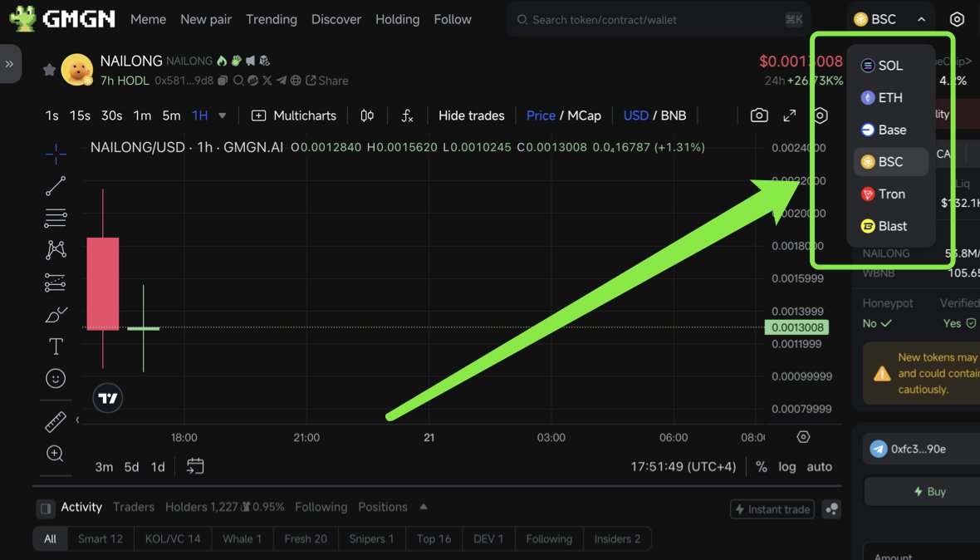This screenshot has width=980, height=560.
Task: Toggle auto scale on chart
Action: point(820,467)
